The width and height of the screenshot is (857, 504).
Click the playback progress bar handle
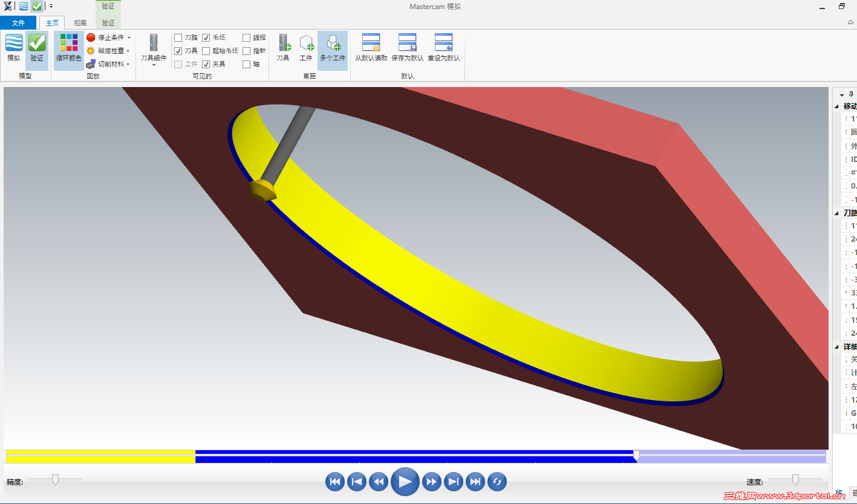(x=636, y=455)
